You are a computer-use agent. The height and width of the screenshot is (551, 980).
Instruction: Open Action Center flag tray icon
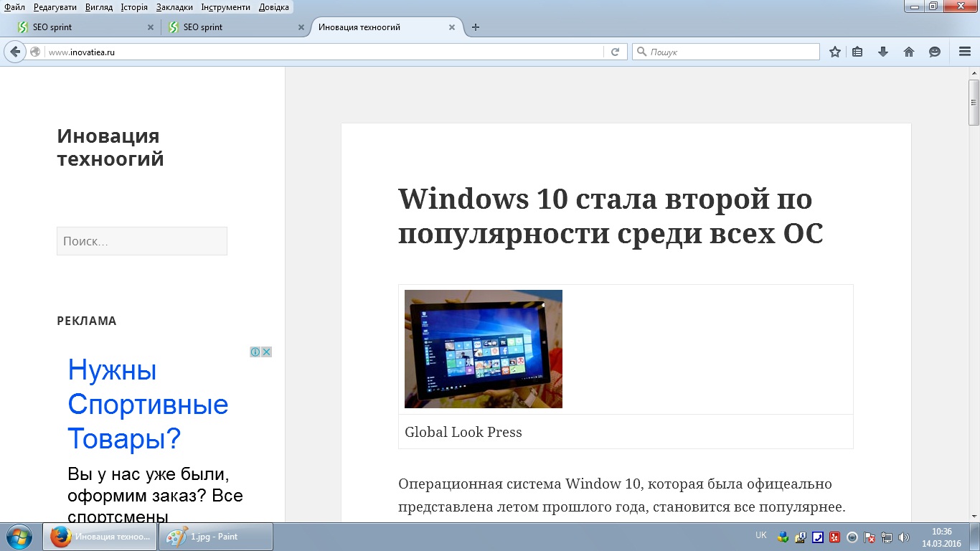pyautogui.click(x=870, y=537)
